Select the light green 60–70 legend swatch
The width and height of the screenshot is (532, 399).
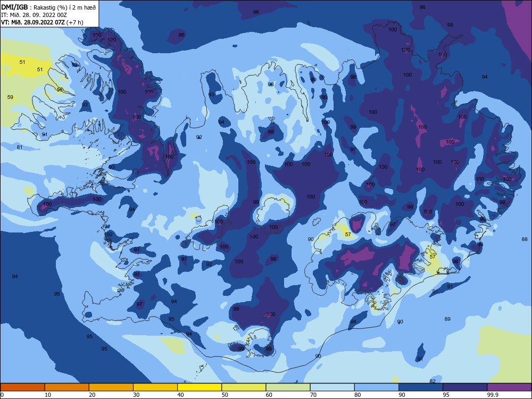click(288, 387)
